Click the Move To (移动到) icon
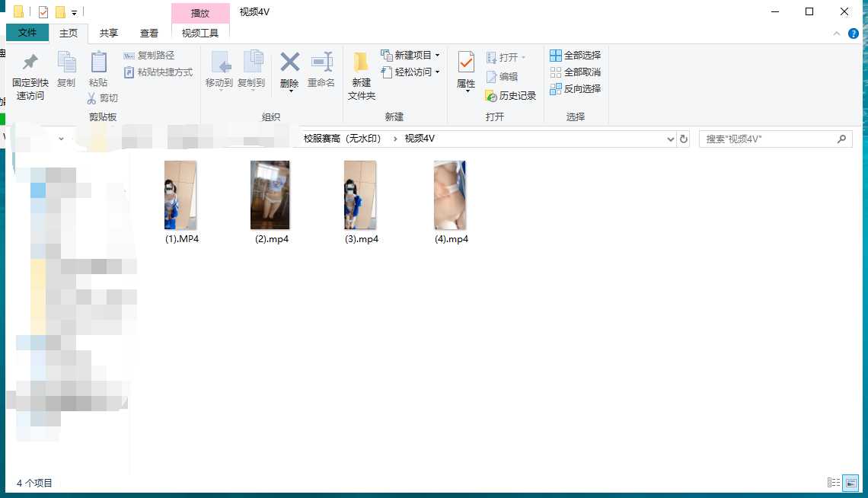This screenshot has height=498, width=868. [220, 62]
